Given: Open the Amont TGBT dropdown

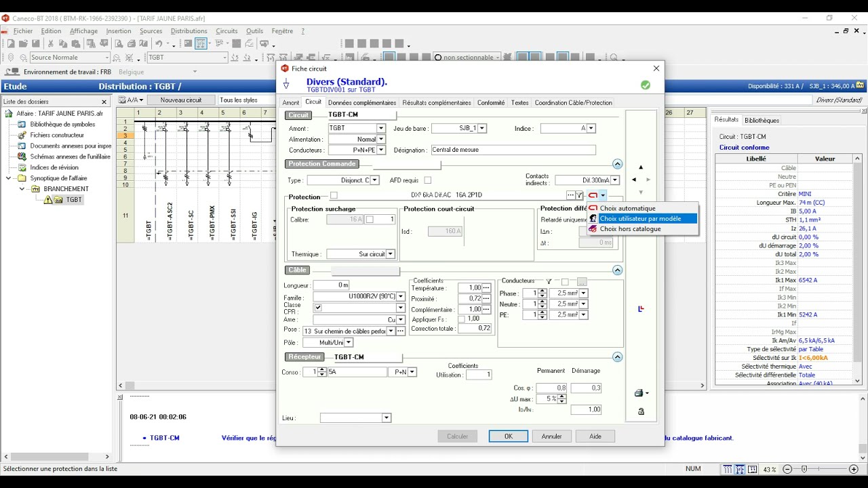Looking at the screenshot, I should coord(380,128).
